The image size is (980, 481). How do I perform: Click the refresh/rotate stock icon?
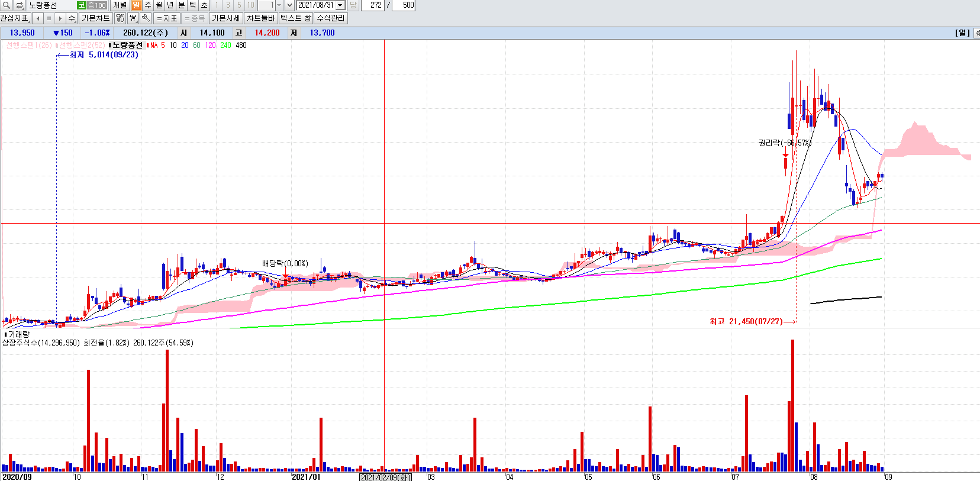tap(20, 5)
